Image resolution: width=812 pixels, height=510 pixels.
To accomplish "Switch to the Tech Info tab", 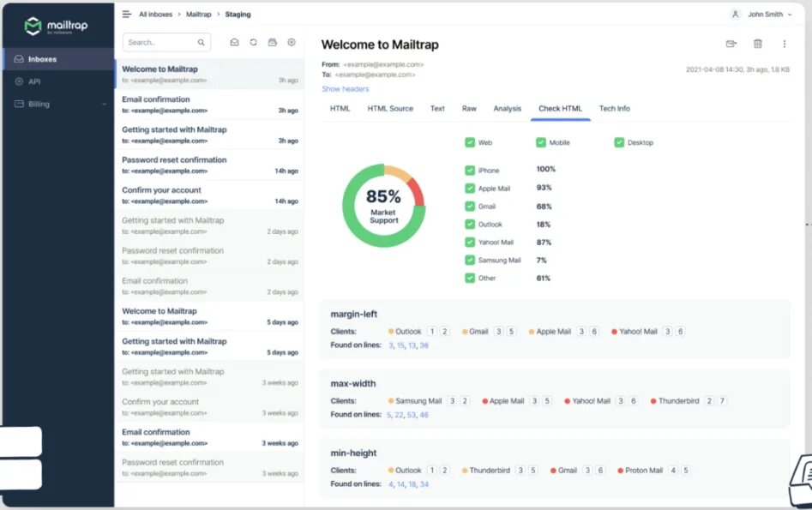I will (x=615, y=109).
